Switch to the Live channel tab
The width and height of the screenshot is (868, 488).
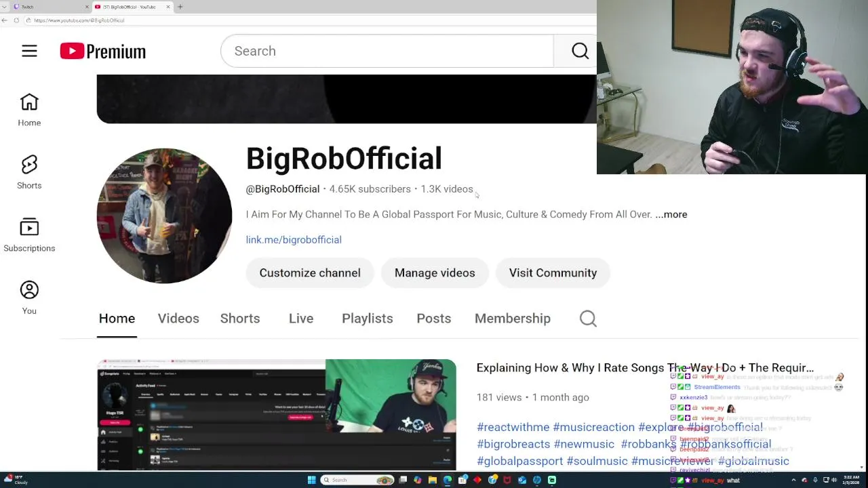(301, 319)
